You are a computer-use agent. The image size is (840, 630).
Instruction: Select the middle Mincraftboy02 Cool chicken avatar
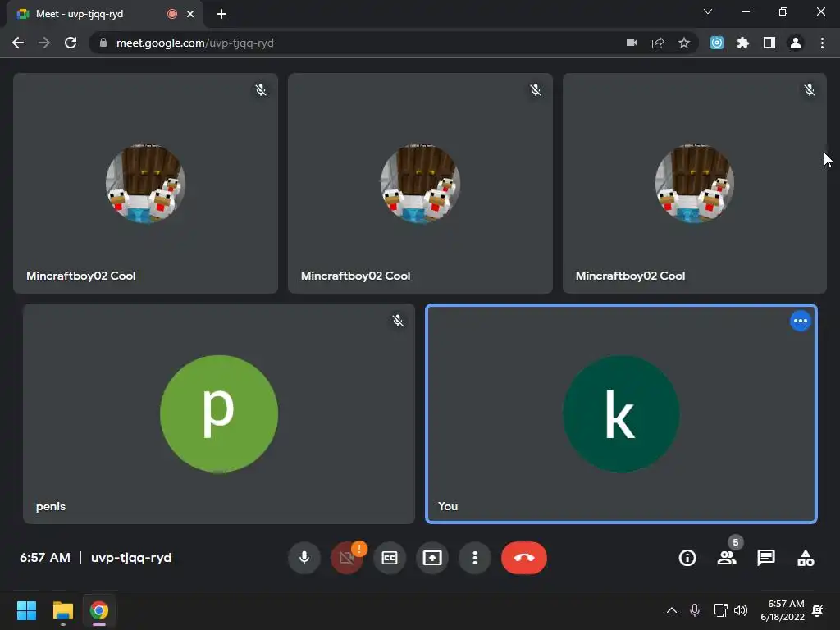pos(420,183)
